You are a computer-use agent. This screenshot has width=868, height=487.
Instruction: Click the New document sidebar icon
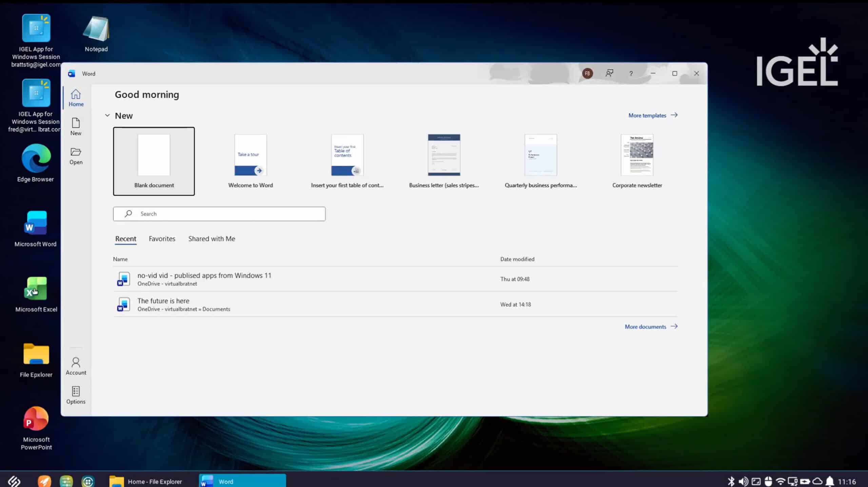76,127
